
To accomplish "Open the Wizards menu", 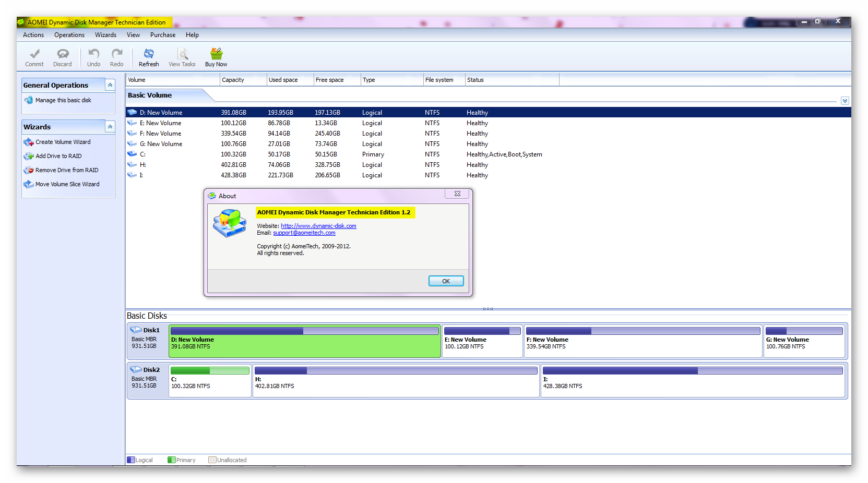I will [105, 35].
